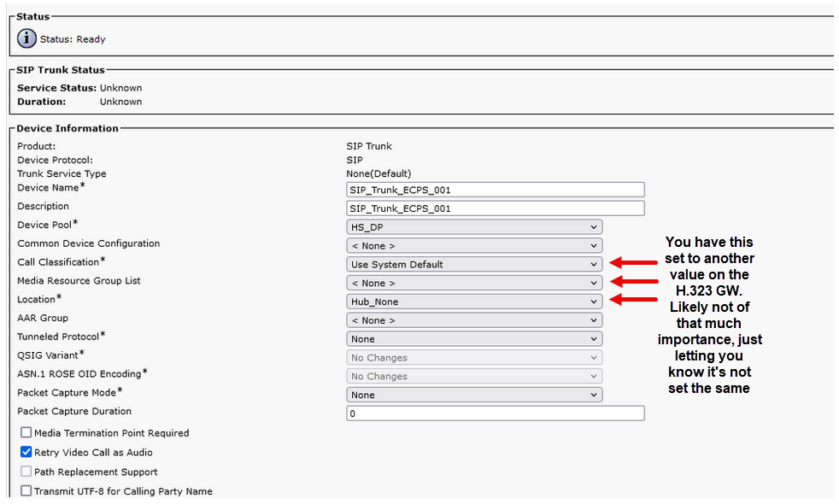839x504 pixels.
Task: Open the Tunneled Protocol dropdown
Action: (474, 339)
